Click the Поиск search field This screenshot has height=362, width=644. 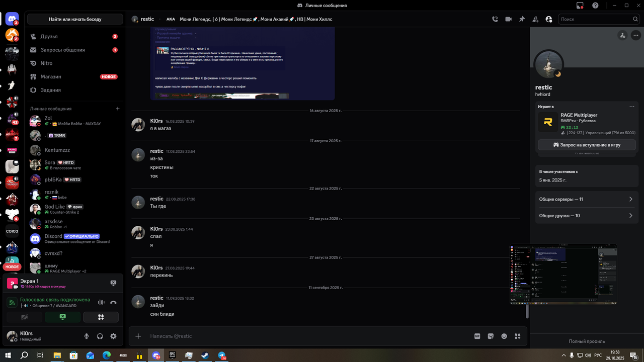coord(599,19)
